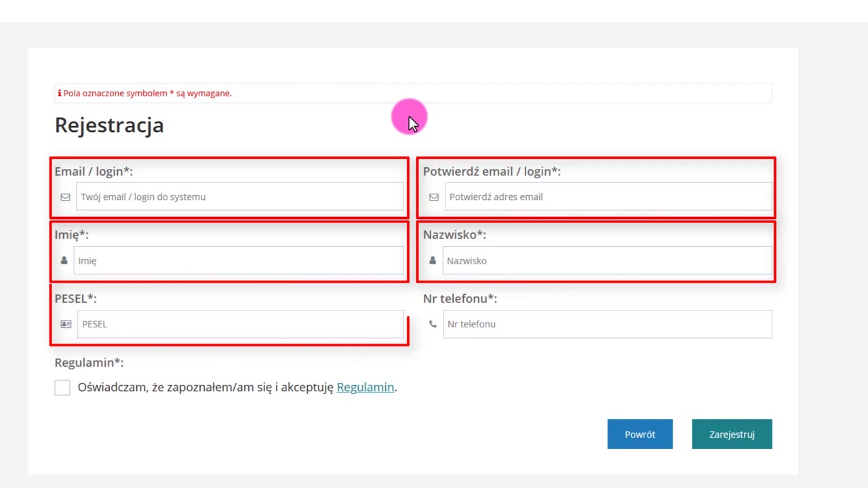
Task: Click into the Nazwisko text field
Action: click(607, 261)
